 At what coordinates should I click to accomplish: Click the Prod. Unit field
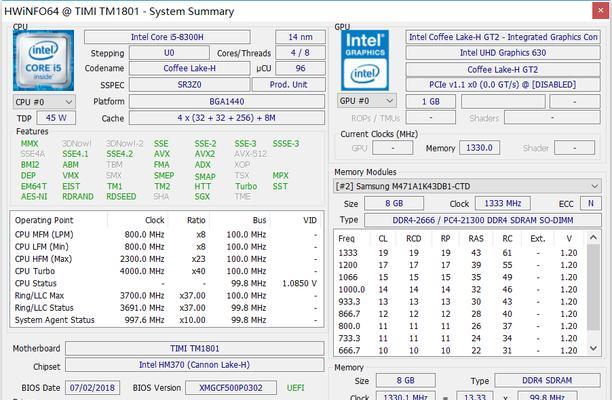point(288,85)
